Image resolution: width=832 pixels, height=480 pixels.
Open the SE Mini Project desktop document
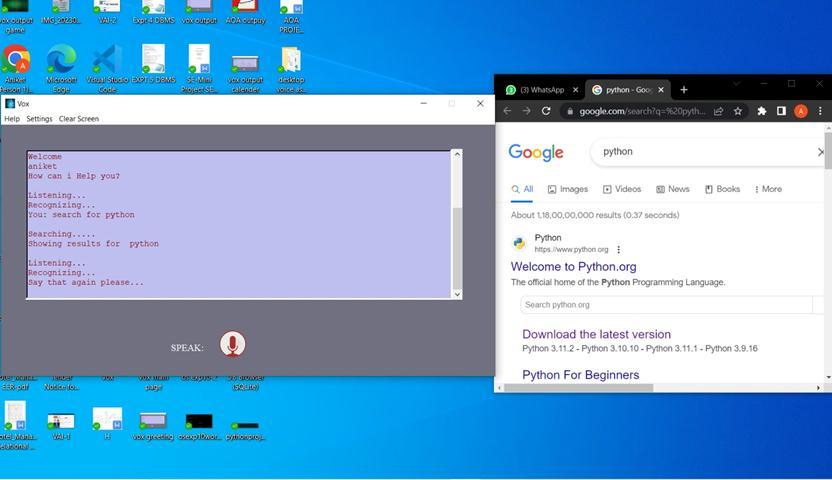199,69
